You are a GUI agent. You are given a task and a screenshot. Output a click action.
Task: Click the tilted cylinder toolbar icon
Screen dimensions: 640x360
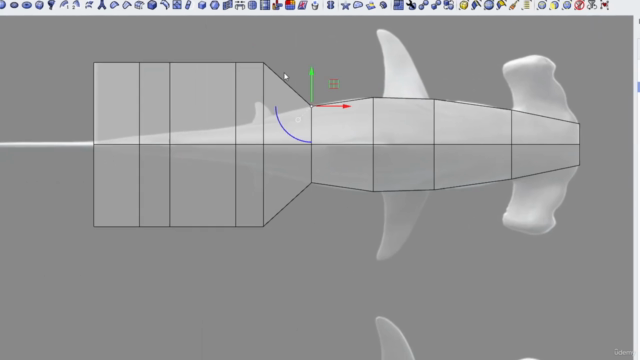[x=188, y=5]
